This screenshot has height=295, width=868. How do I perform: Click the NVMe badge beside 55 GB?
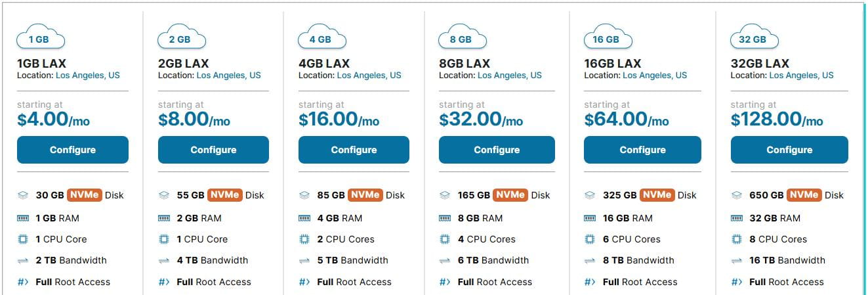click(x=225, y=195)
